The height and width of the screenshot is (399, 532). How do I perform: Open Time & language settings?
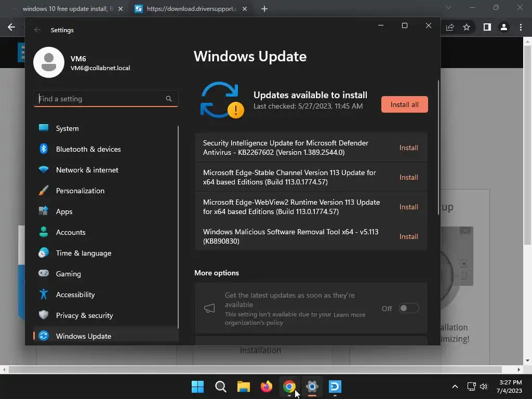(x=106, y=253)
